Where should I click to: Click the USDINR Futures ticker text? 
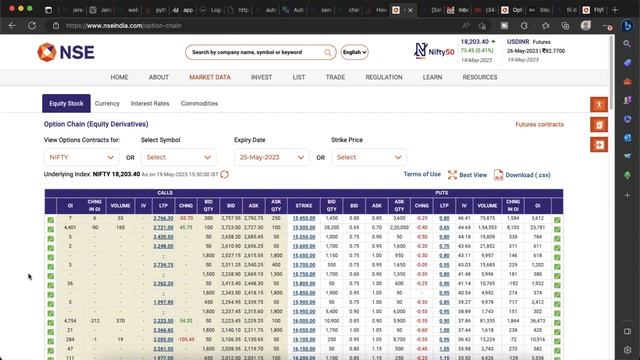[x=529, y=42]
